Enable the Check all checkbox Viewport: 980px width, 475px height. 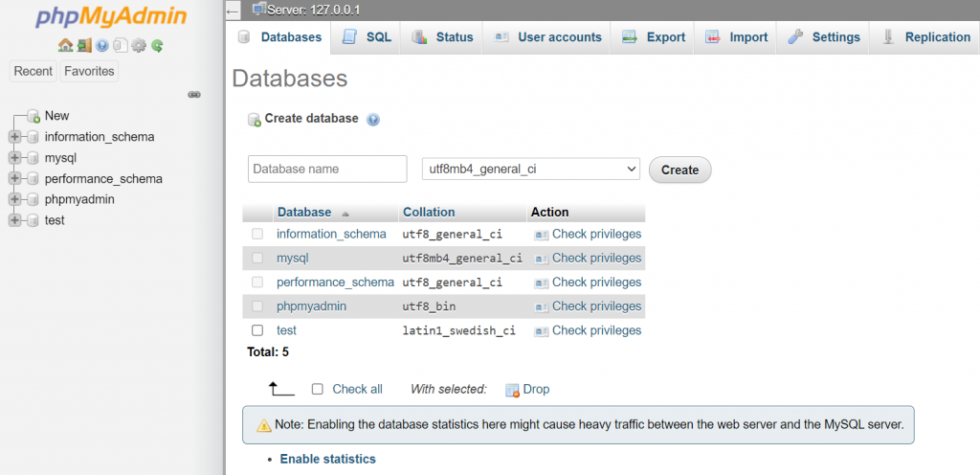[x=318, y=389]
